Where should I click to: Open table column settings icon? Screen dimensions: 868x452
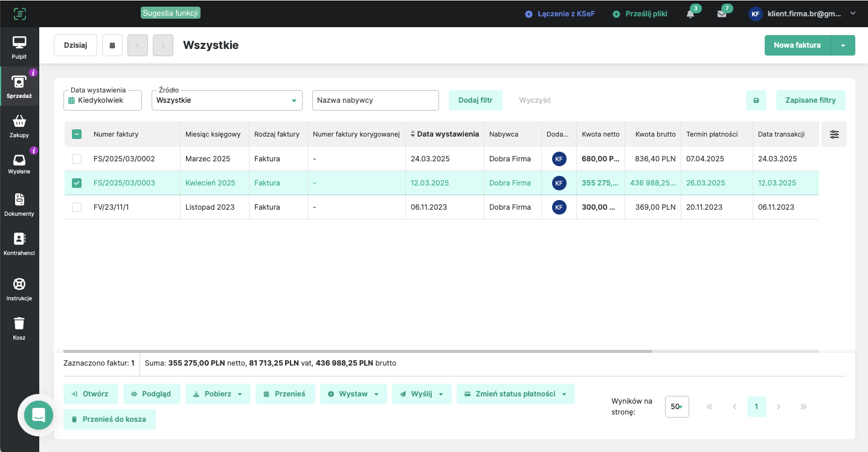click(834, 135)
